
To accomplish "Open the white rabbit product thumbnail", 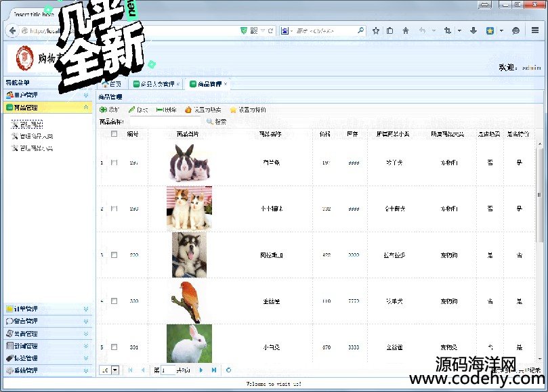I will click(189, 344).
